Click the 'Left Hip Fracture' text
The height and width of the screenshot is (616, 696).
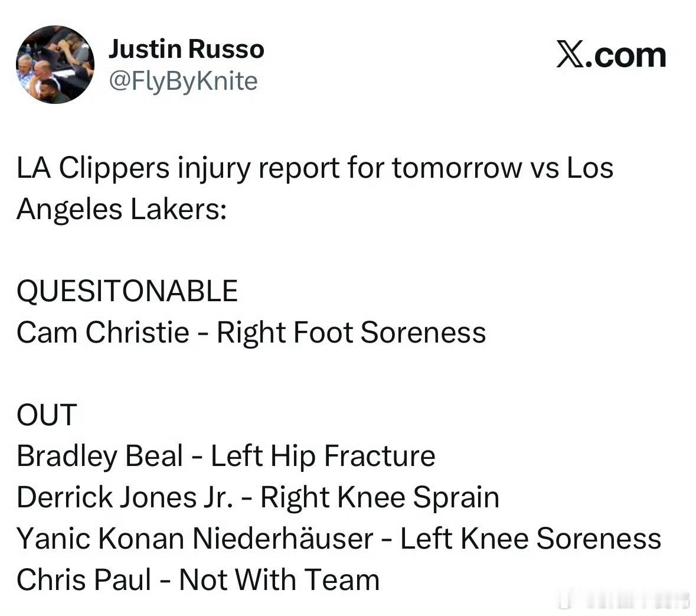(x=323, y=456)
